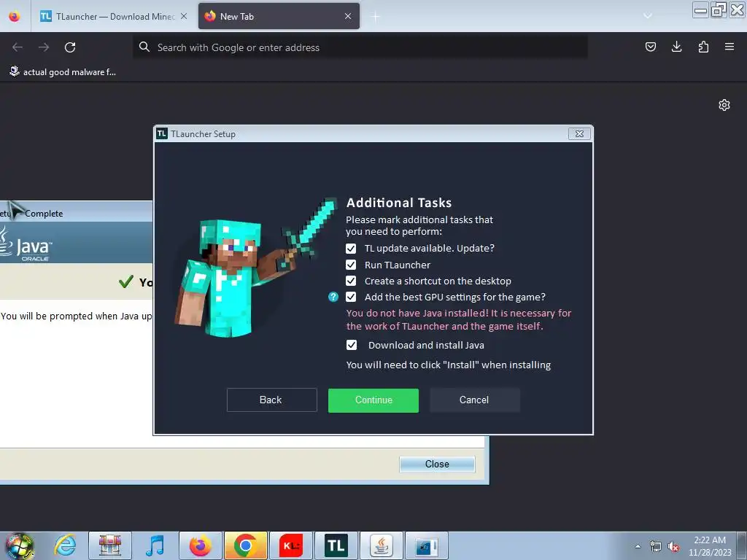Open the Pocket save icon
747x560 pixels.
tap(650, 47)
